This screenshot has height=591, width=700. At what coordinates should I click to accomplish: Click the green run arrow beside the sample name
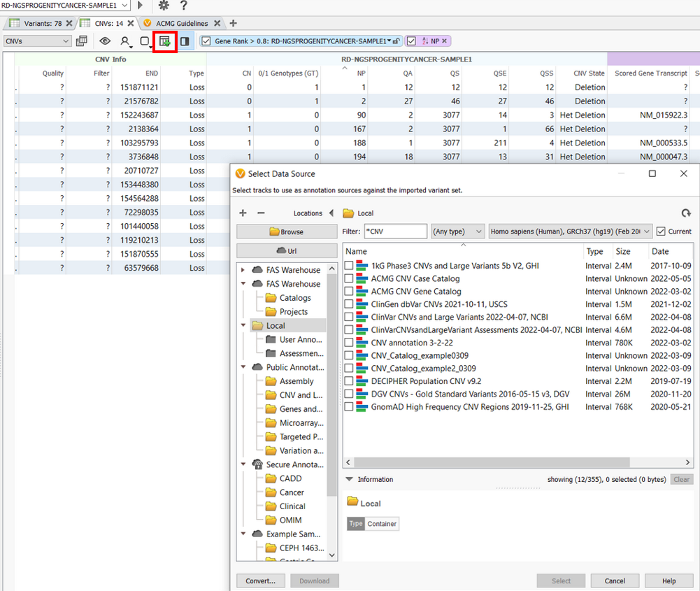point(139,6)
